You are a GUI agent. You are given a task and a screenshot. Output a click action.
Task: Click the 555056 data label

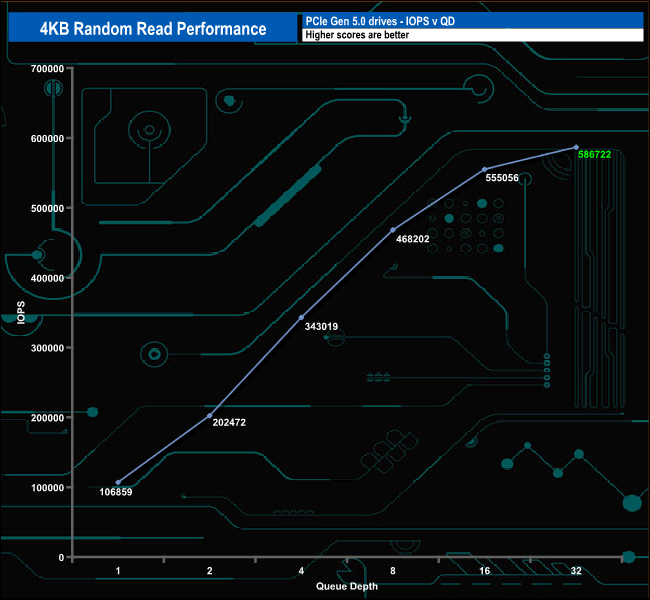tap(514, 178)
